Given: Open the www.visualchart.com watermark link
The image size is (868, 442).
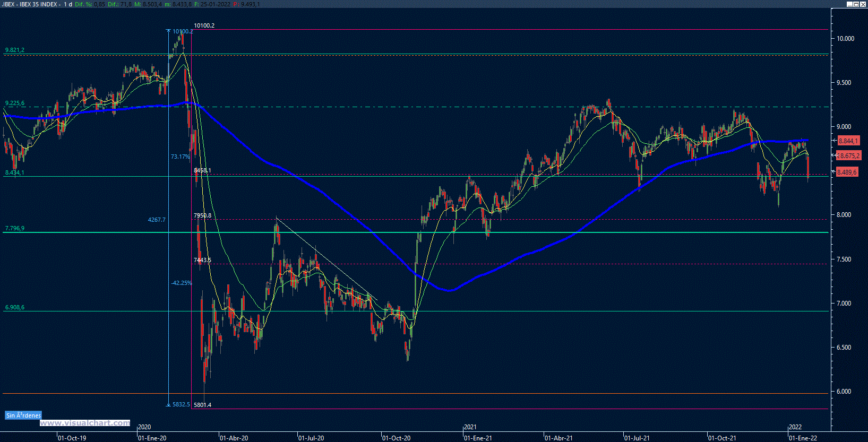Looking at the screenshot, I should (x=85, y=423).
